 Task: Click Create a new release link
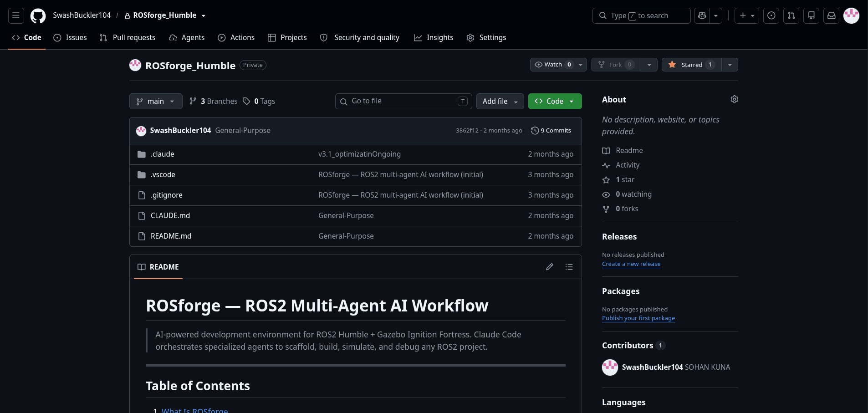(631, 264)
